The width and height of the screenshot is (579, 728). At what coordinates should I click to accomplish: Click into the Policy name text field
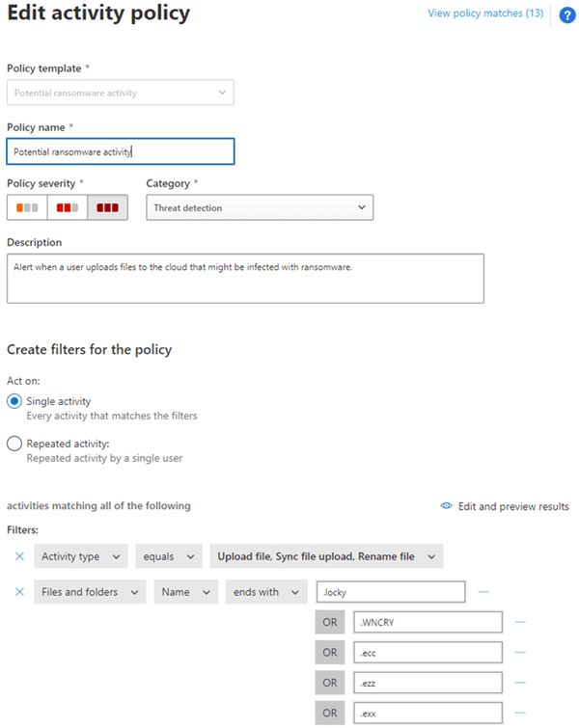121,151
